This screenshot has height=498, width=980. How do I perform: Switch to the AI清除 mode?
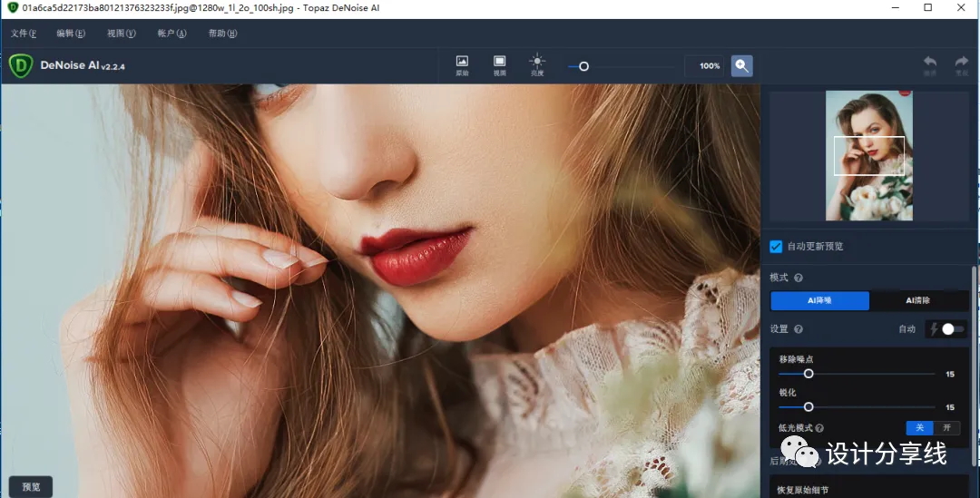tap(918, 301)
